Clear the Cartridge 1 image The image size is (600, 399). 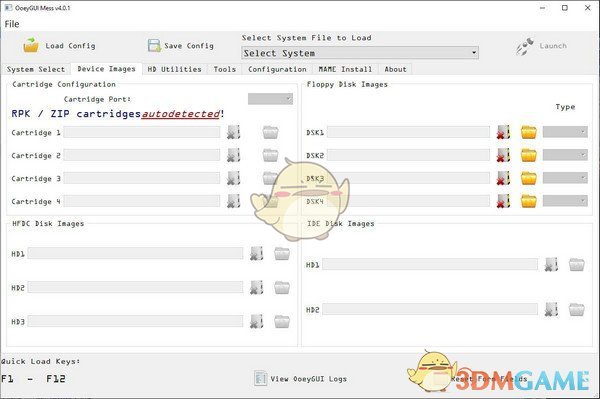coord(233,132)
